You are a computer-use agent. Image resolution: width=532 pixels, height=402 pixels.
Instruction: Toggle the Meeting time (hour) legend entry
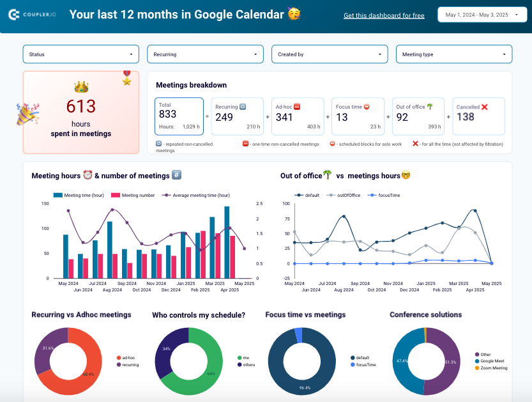(x=79, y=195)
